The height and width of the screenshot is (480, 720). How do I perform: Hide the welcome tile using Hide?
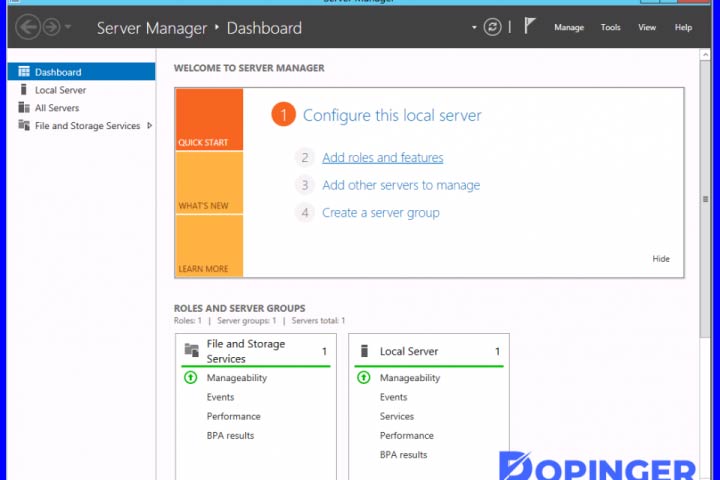pos(661,259)
